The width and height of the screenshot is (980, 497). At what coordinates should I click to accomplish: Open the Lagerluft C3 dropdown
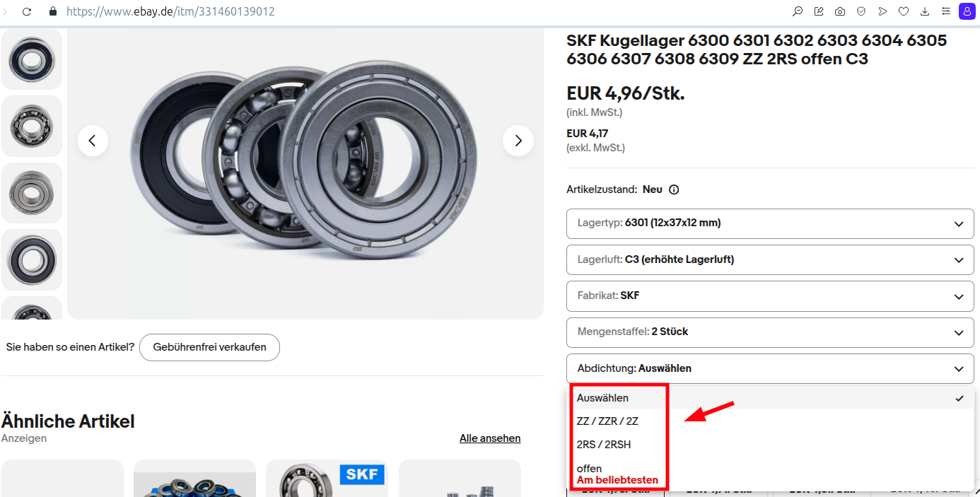(770, 259)
